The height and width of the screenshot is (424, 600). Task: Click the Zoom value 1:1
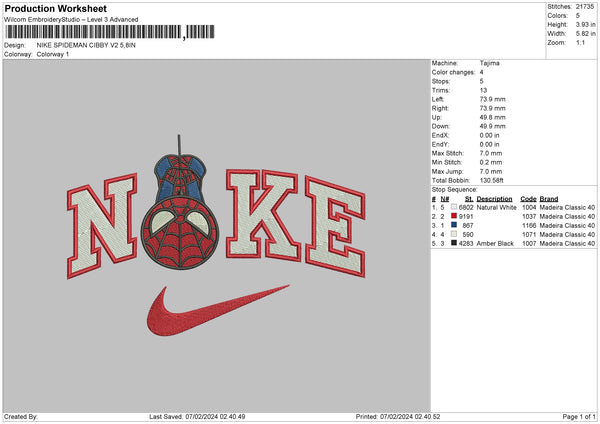(x=580, y=42)
